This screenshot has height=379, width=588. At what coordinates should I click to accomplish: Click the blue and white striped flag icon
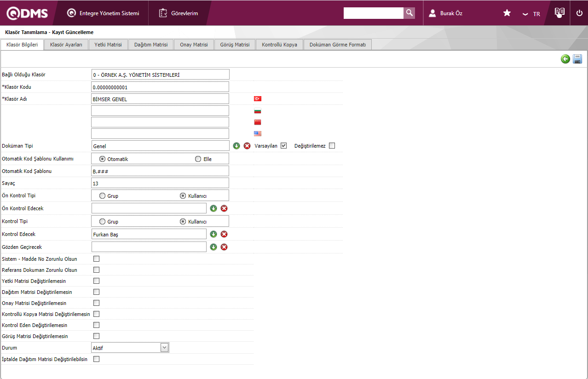(258, 133)
